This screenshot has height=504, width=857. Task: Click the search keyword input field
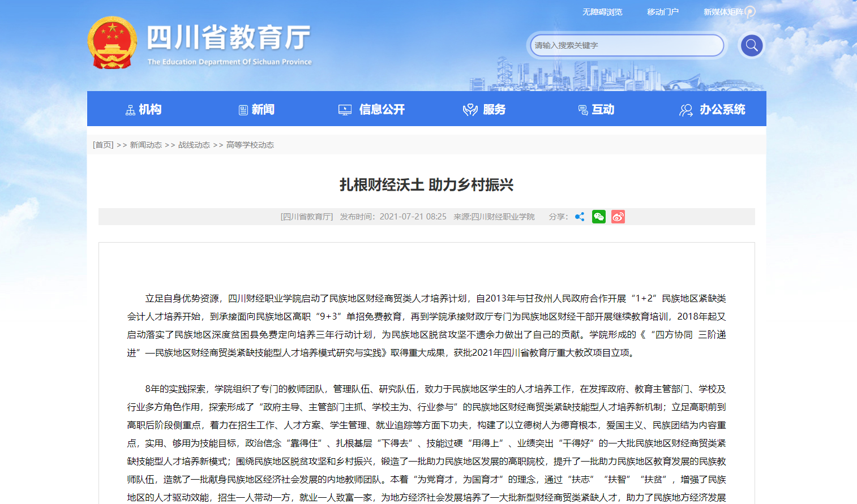[625, 45]
